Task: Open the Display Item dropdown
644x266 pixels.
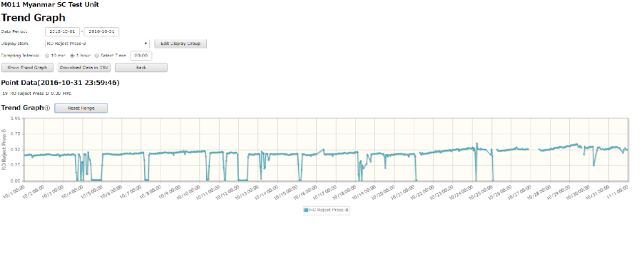Action: [x=97, y=44]
